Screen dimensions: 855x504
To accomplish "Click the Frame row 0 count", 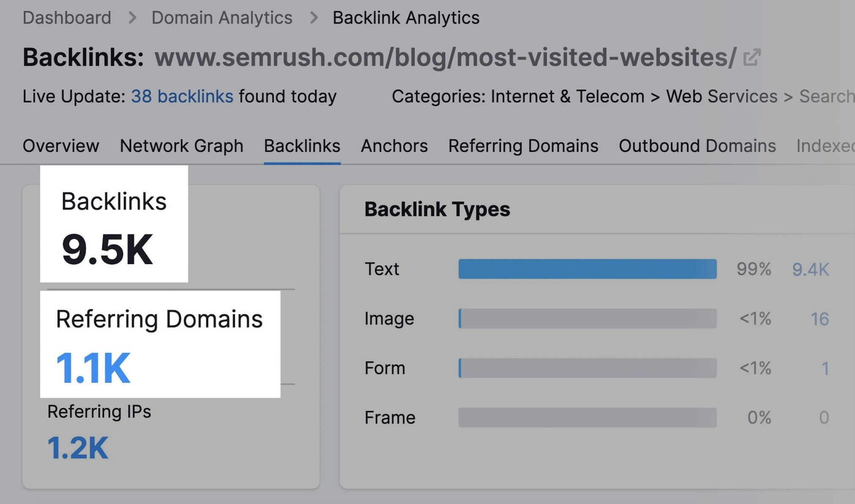I will (x=824, y=418).
